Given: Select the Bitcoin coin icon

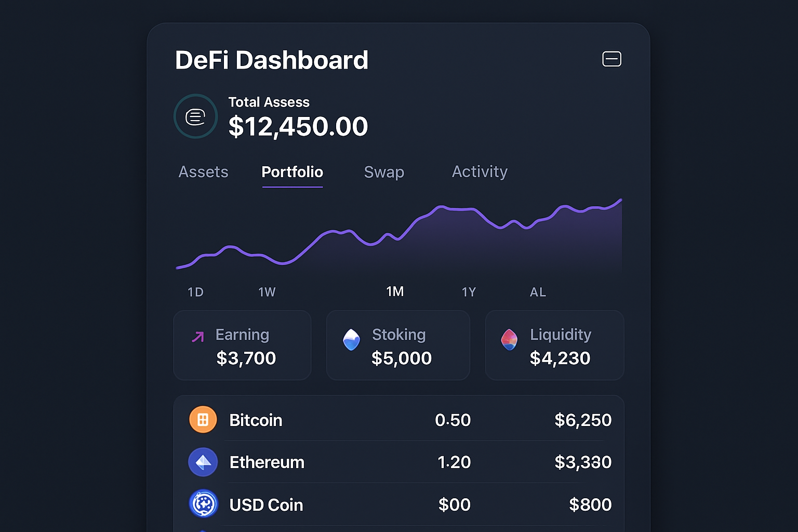Looking at the screenshot, I should (x=203, y=419).
